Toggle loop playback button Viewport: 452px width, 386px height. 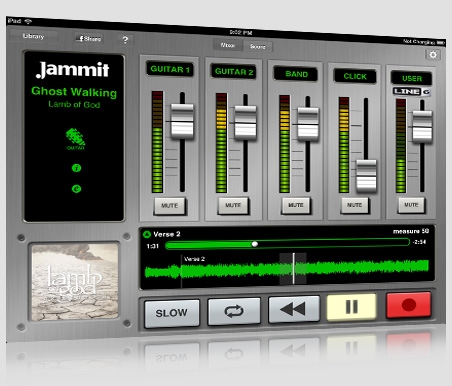pos(234,311)
